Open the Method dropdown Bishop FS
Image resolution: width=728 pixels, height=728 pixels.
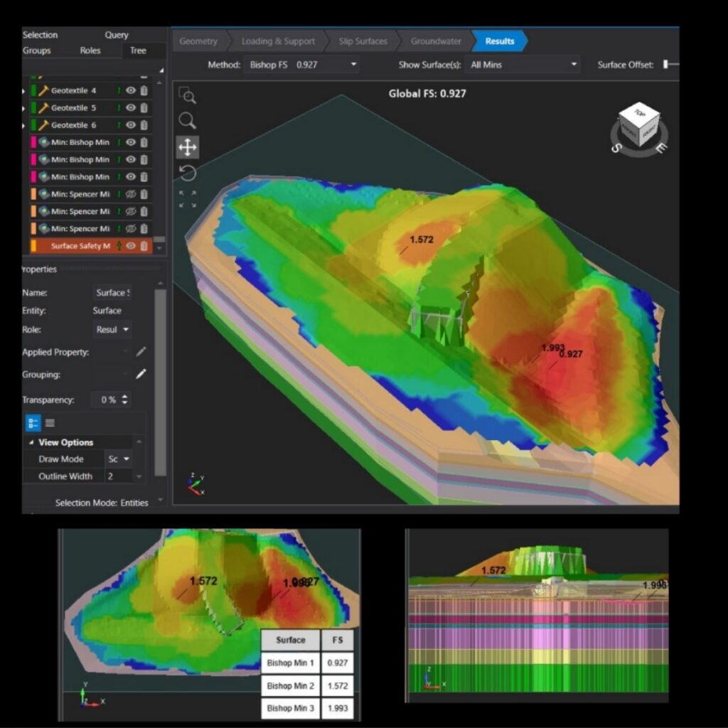[301, 65]
